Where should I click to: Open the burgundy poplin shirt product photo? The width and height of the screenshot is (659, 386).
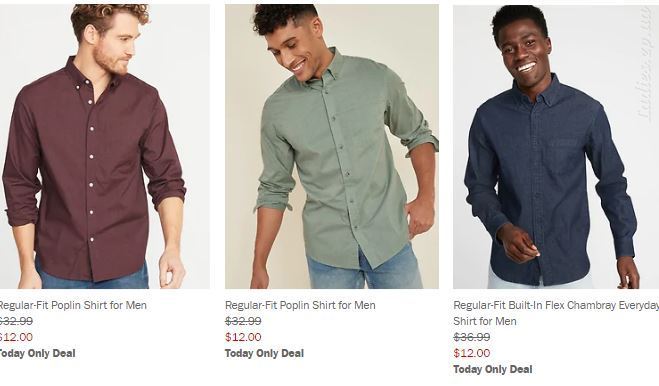(105, 146)
